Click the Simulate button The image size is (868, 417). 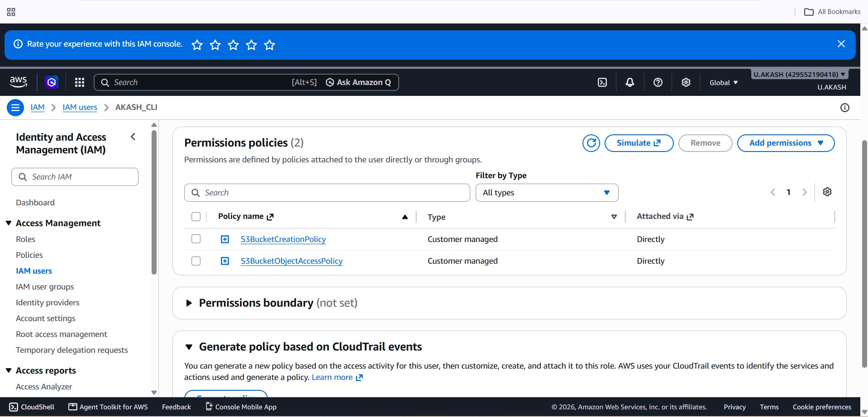(639, 143)
